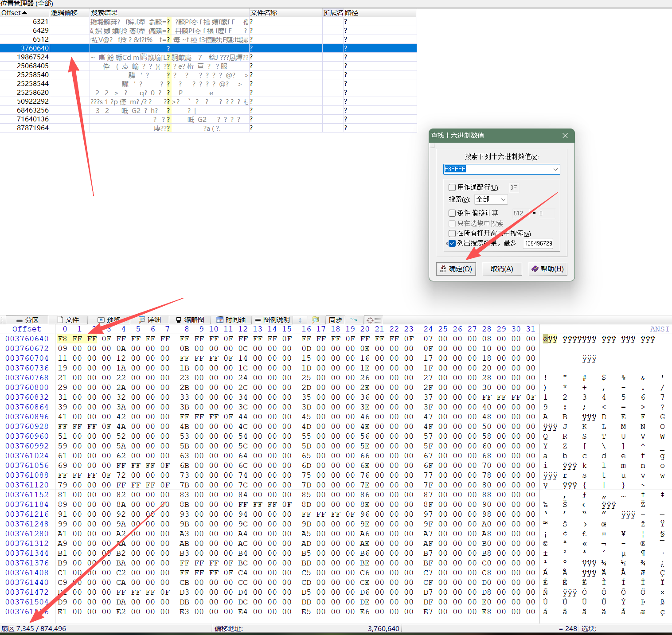This screenshot has width=672, height=635.
Task: Check 在所有打开窗口中搜索 option
Action: pyautogui.click(x=452, y=234)
